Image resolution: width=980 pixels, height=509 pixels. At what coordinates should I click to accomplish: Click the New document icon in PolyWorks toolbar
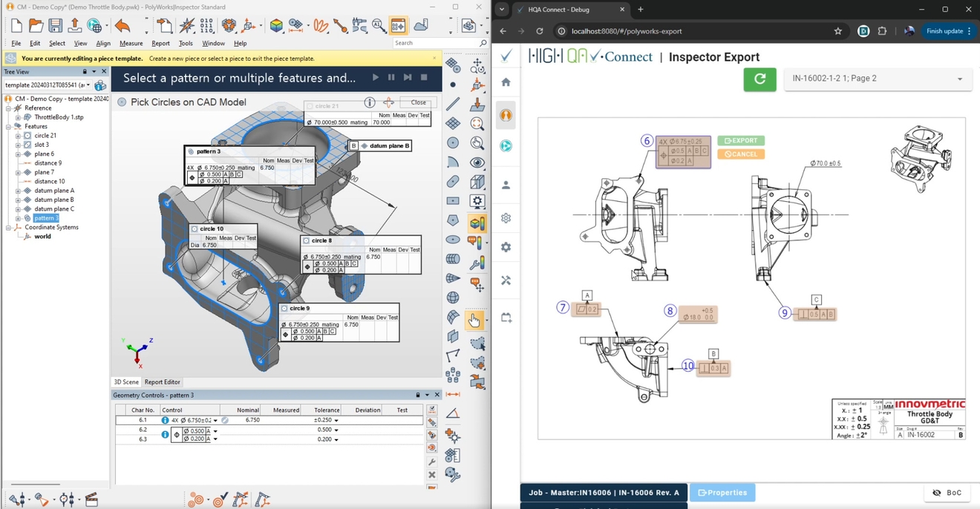[x=16, y=26]
